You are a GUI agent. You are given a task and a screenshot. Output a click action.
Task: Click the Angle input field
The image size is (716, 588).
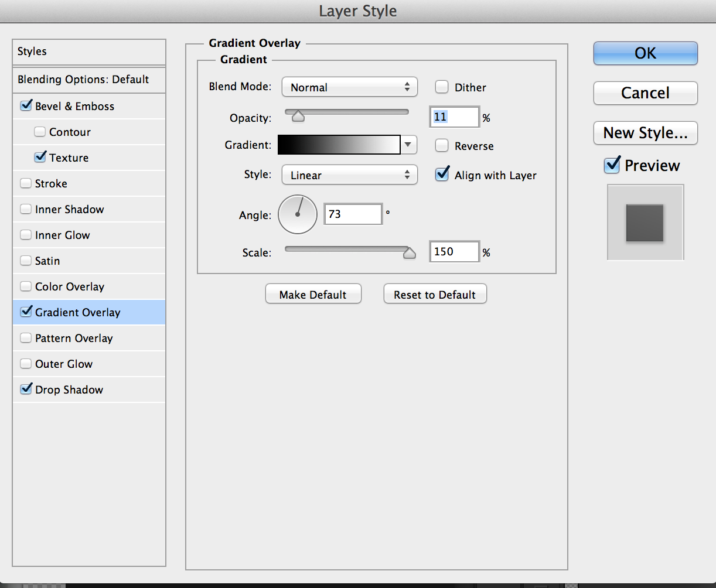[353, 214]
